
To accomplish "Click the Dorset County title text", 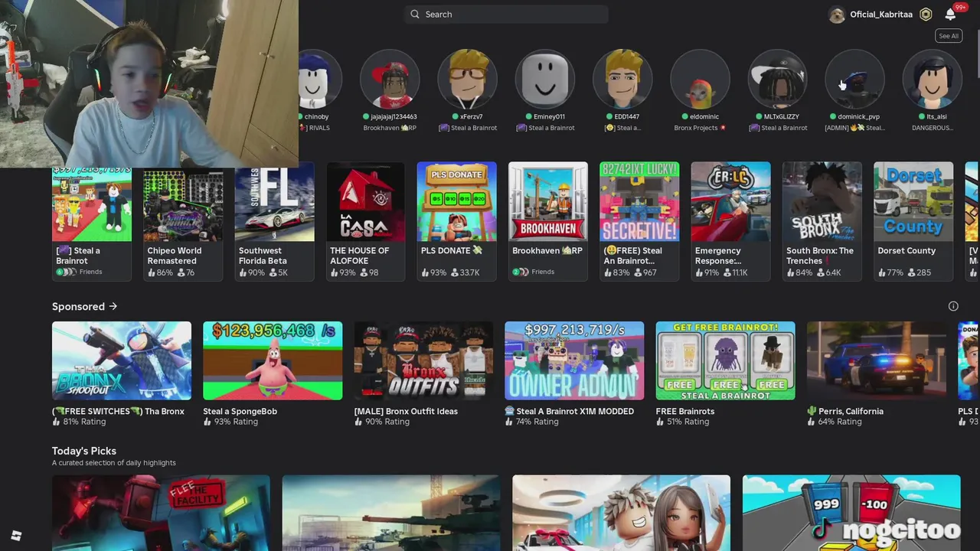I will [x=906, y=251].
